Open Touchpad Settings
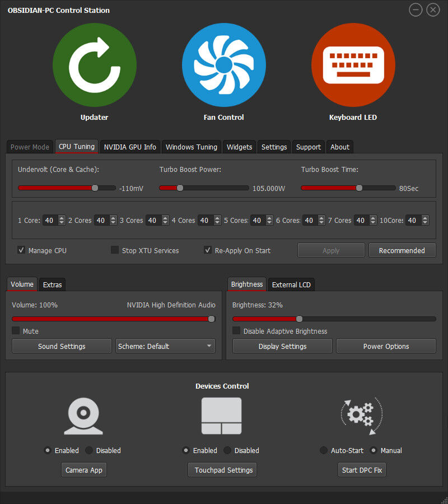This screenshot has height=504, width=448. click(222, 470)
